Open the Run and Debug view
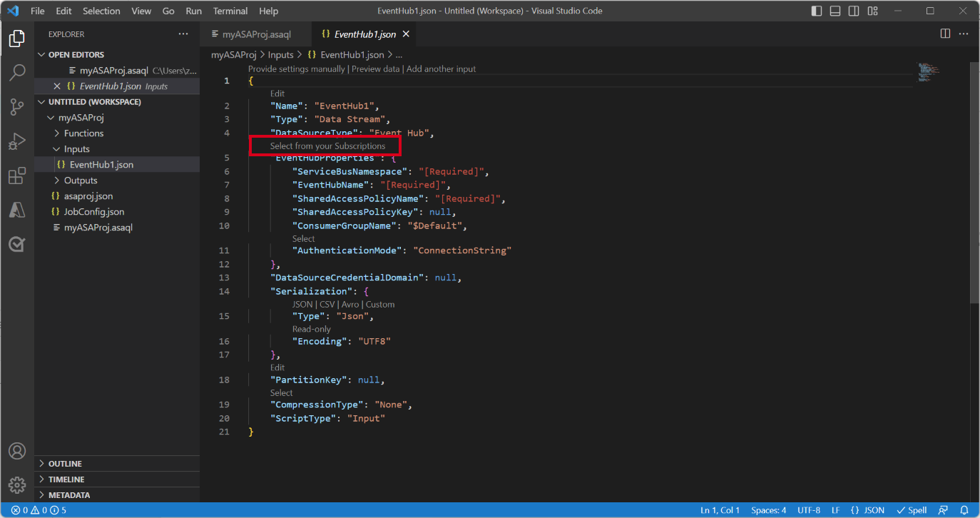This screenshot has height=518, width=980. pos(17,141)
